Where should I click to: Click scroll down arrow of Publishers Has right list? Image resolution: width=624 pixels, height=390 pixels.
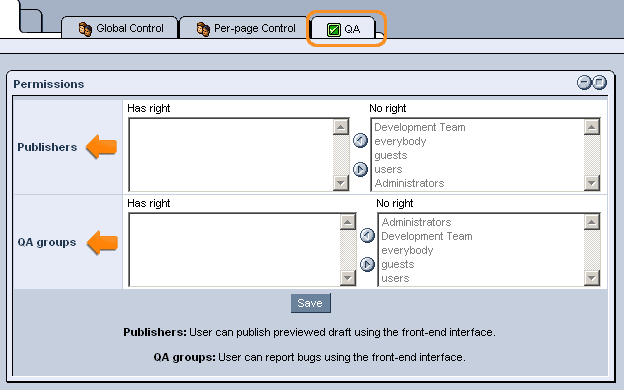[x=341, y=183]
